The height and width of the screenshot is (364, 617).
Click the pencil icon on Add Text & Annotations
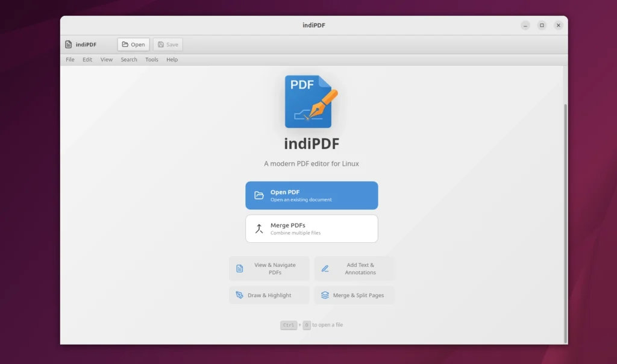(324, 268)
